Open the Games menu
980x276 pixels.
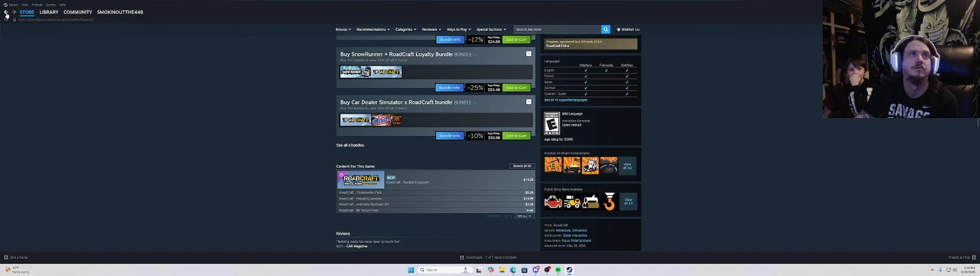point(51,5)
